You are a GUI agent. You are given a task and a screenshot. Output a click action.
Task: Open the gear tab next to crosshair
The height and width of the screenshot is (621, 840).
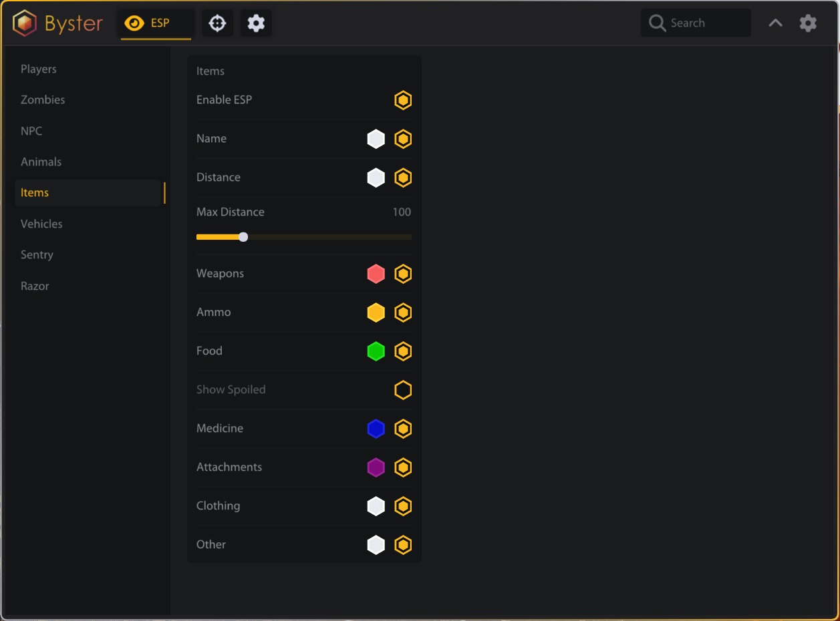[x=256, y=23]
